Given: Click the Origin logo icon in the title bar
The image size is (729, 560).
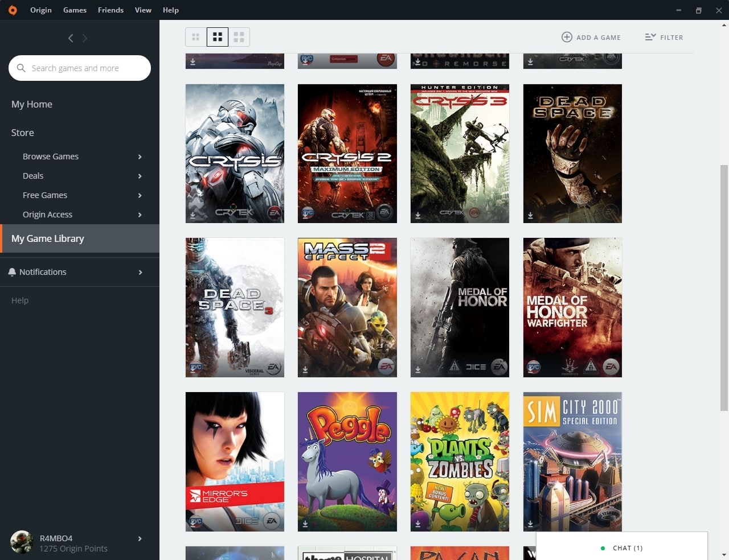Looking at the screenshot, I should (13, 10).
